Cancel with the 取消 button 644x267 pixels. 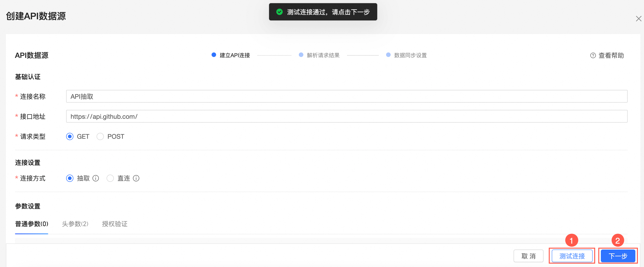[x=529, y=256]
